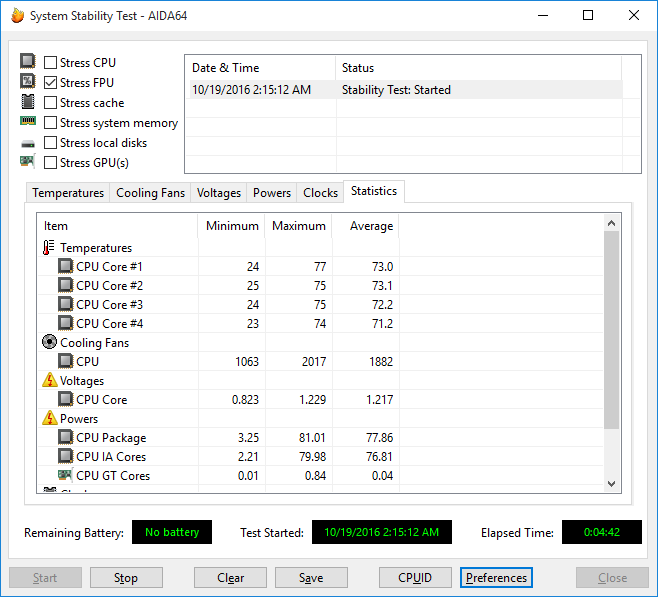This screenshot has width=658, height=597.
Task: Minimize the AIDA64 window
Action: click(x=543, y=16)
